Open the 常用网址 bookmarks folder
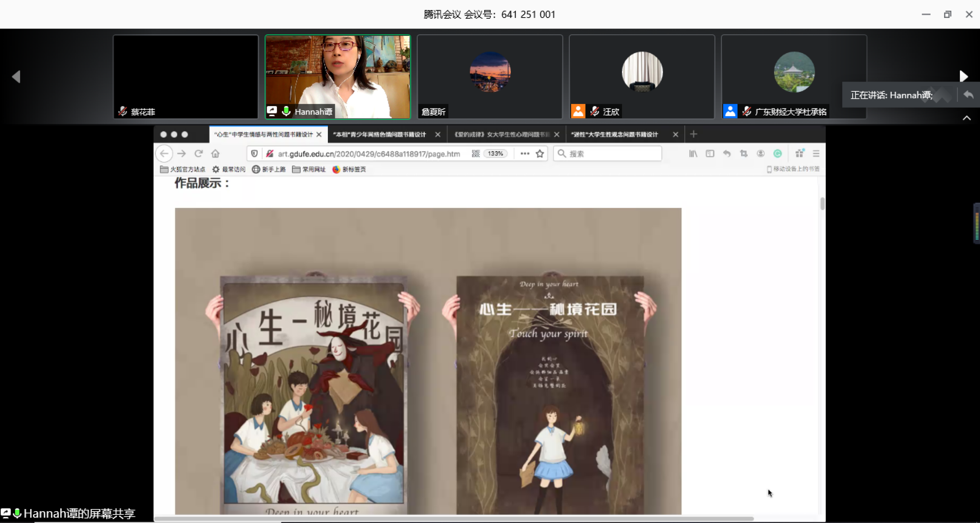 [x=309, y=169]
